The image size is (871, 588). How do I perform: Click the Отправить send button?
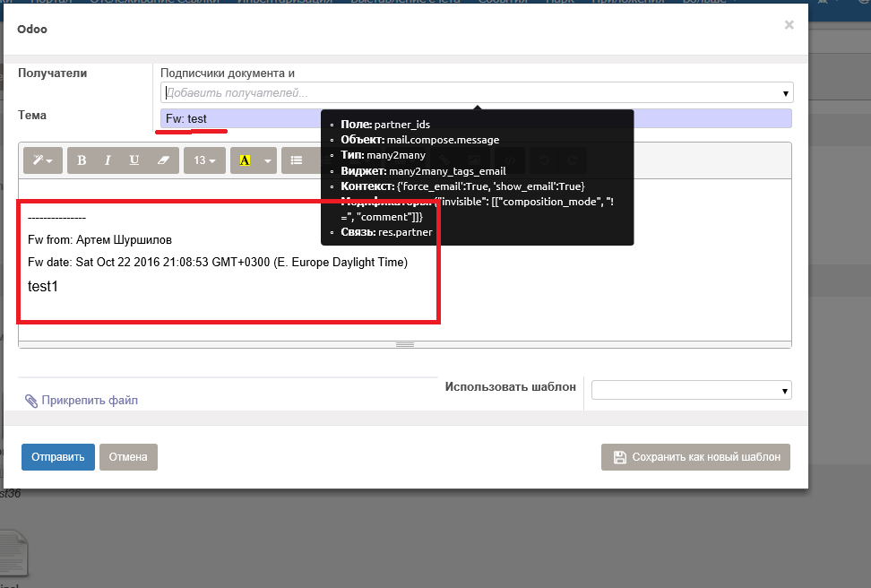(57, 457)
